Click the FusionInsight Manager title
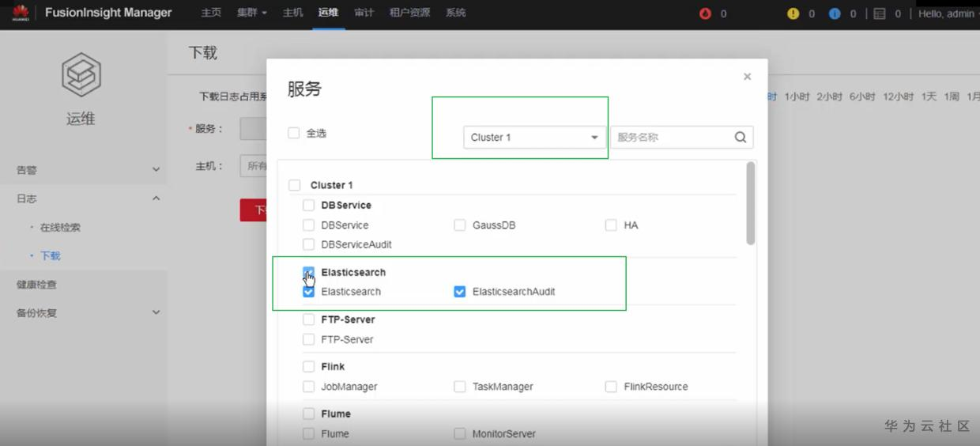The height and width of the screenshot is (446, 980). (x=108, y=13)
